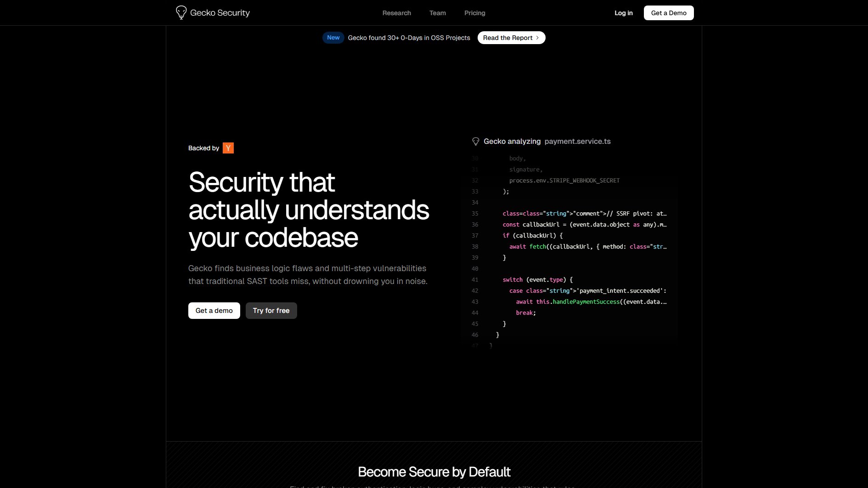Click the 'const callbackUrl' code line
The image size is (868, 488).
point(585,225)
